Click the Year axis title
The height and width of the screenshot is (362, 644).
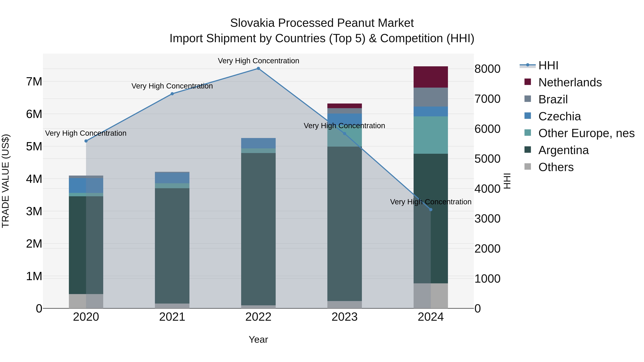point(258,340)
